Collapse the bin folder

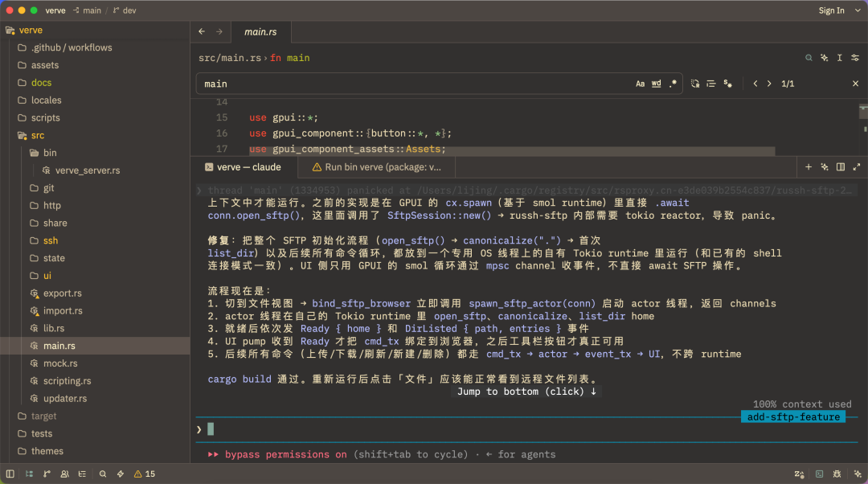[95, 153]
